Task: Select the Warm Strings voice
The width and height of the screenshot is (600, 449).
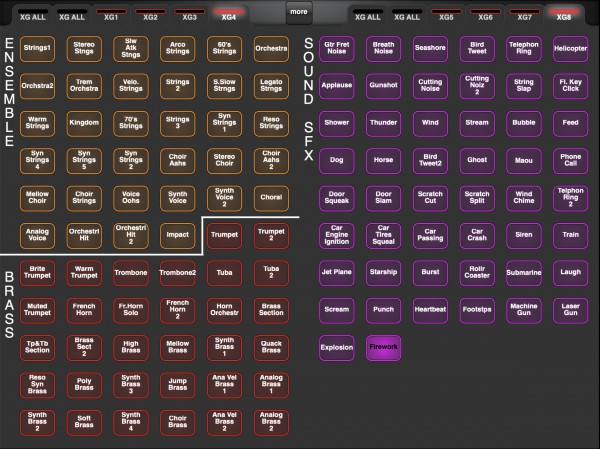Action: click(37, 123)
